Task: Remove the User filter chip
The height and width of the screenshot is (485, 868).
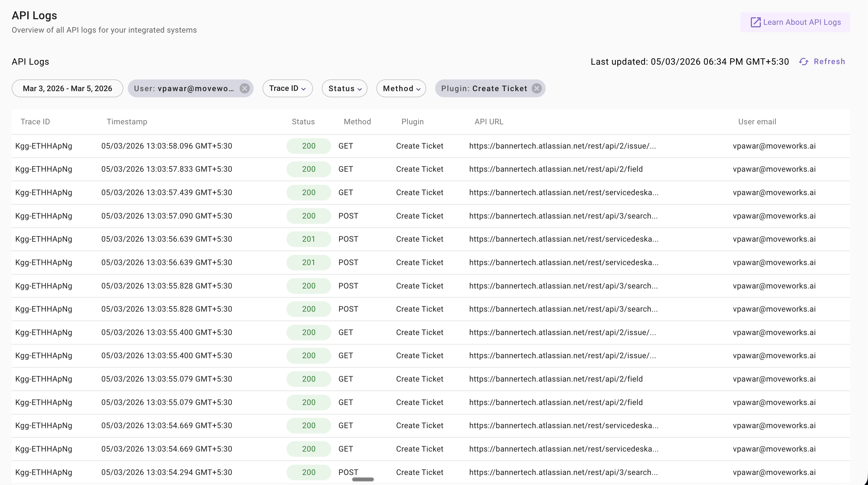Action: 245,88
